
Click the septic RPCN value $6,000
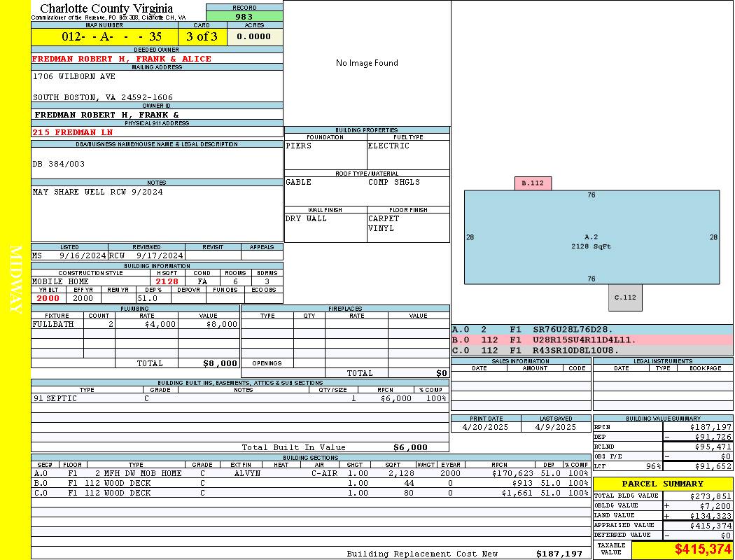click(x=396, y=398)
